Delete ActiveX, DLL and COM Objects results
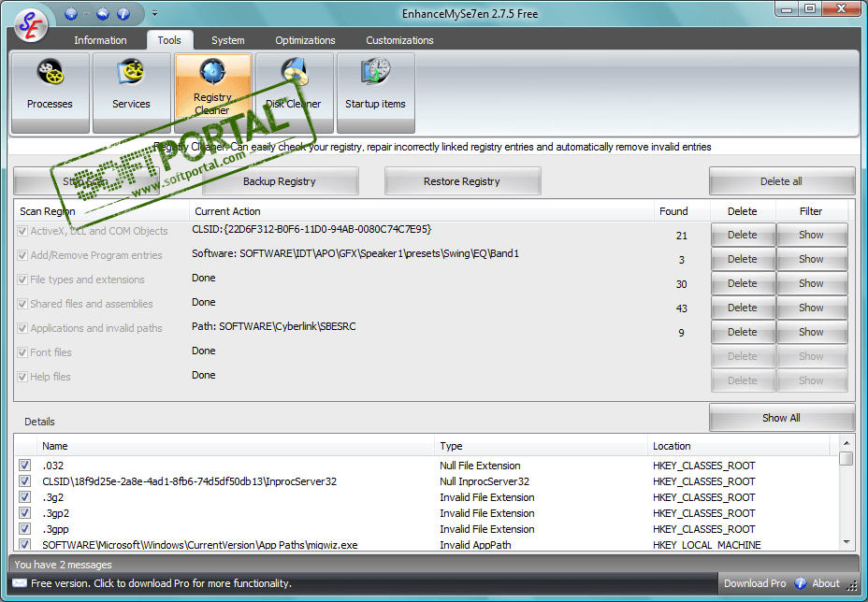The width and height of the screenshot is (868, 602). pos(743,235)
